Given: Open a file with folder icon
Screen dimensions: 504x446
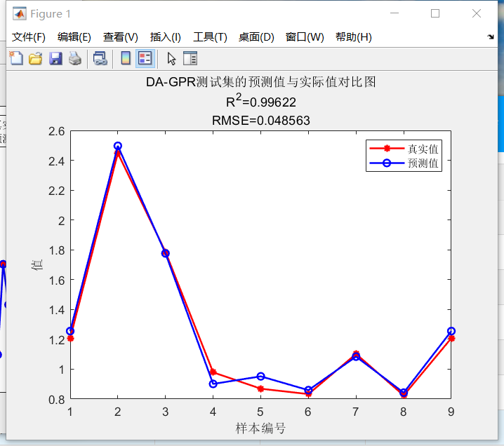Looking at the screenshot, I should point(36,59).
